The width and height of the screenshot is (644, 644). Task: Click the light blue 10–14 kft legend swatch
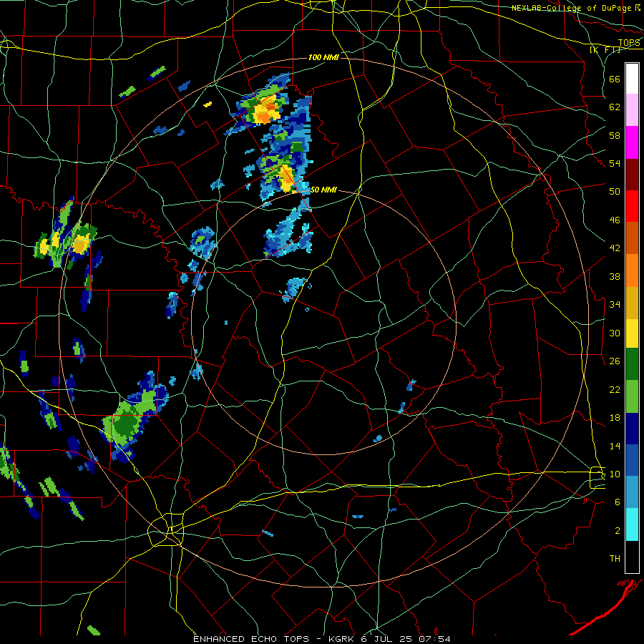coord(632,492)
